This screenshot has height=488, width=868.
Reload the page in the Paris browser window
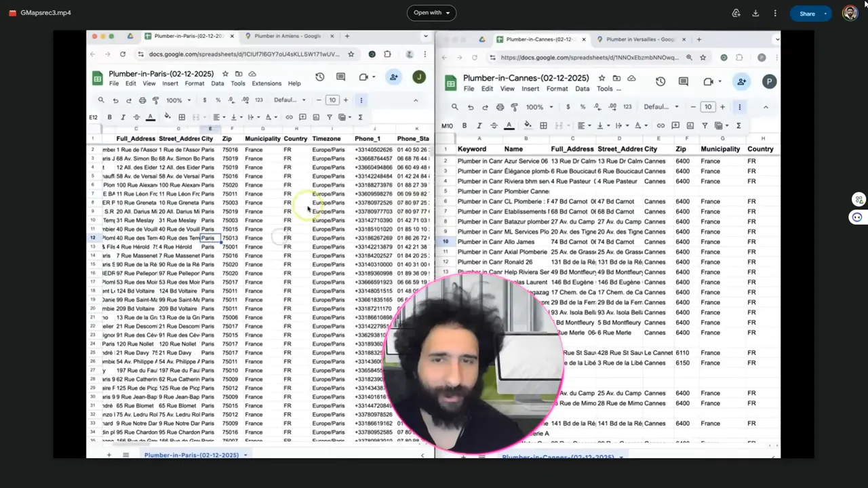click(123, 54)
